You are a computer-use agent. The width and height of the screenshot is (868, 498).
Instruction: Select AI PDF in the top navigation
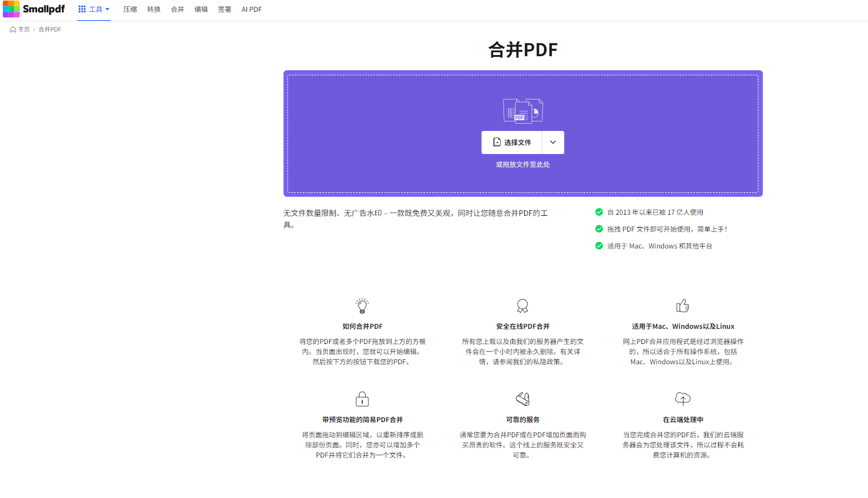[251, 10]
